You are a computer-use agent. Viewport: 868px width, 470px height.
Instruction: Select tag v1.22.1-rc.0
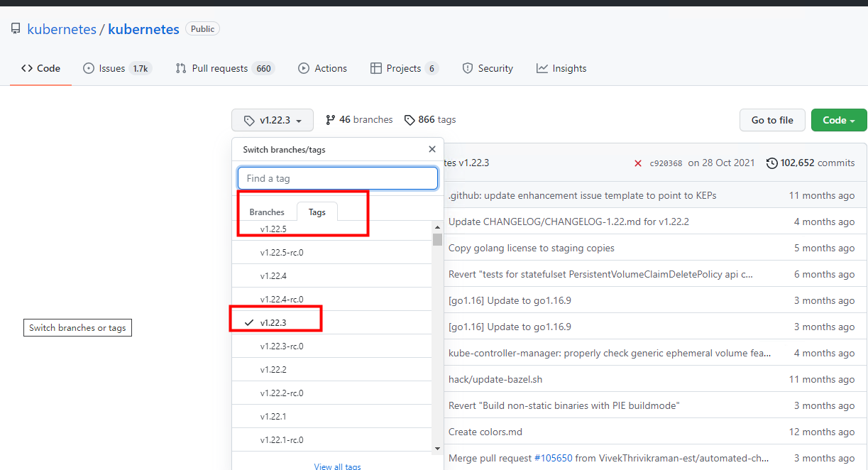[331, 439]
